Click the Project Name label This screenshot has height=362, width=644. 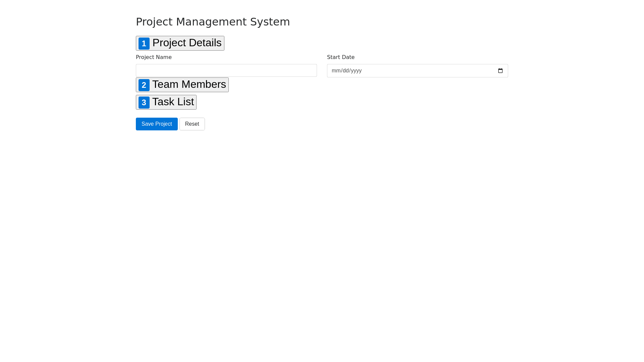(x=154, y=57)
